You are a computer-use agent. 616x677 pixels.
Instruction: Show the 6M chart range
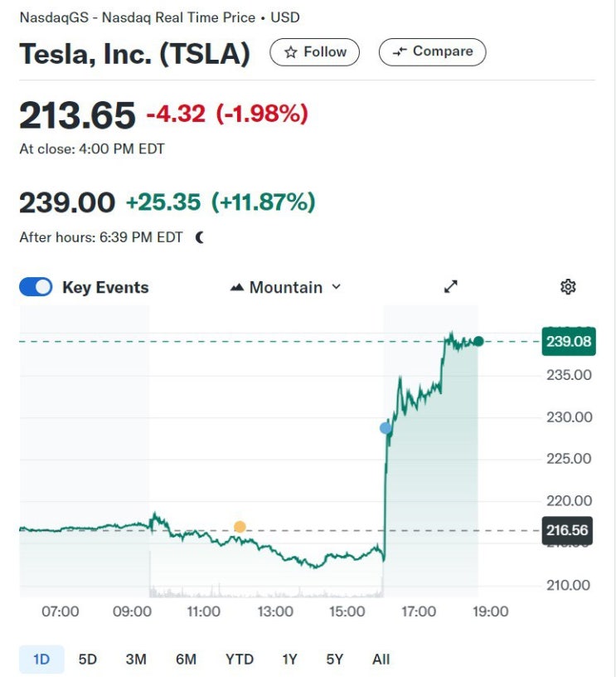186,660
